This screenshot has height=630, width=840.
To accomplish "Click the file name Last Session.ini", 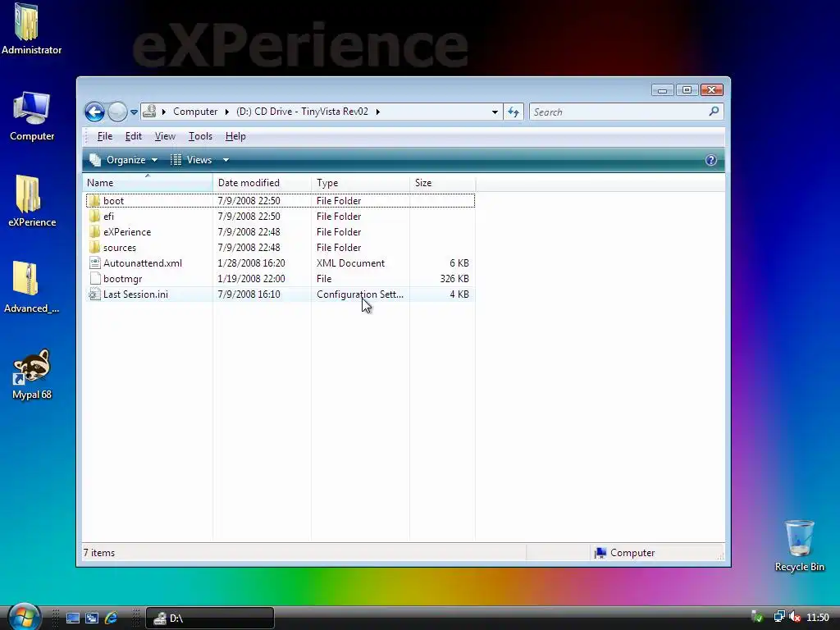I will (x=135, y=294).
